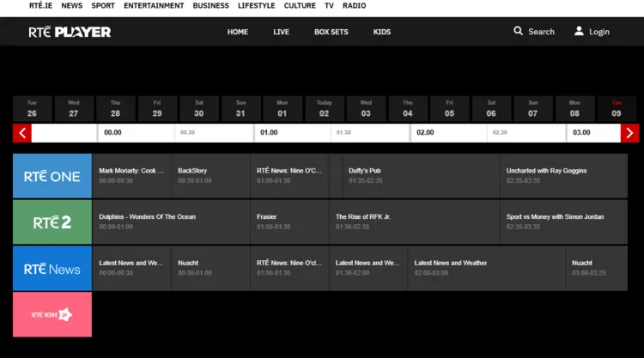The image size is (644, 358).
Task: Select Today 02 in the date bar
Action: [325, 109]
